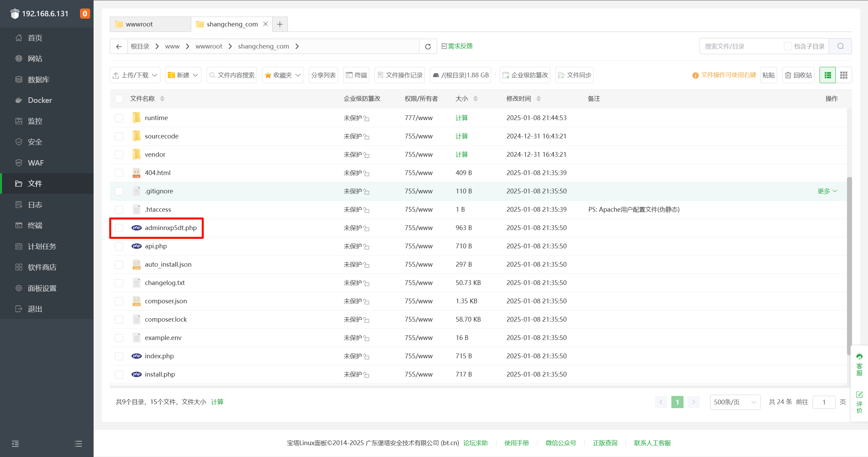Go to previous page arrow
The width and height of the screenshot is (868, 457).
coord(661,402)
